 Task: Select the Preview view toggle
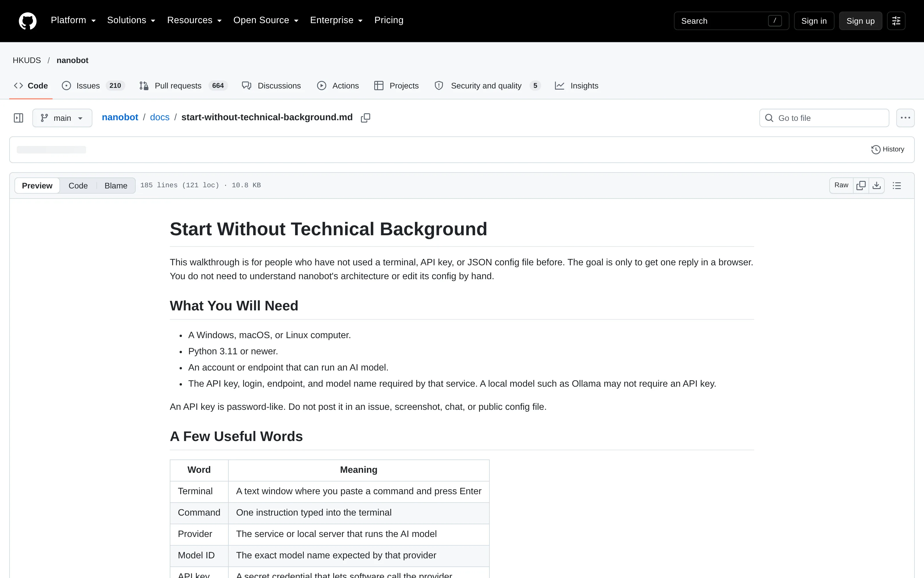[37, 186]
